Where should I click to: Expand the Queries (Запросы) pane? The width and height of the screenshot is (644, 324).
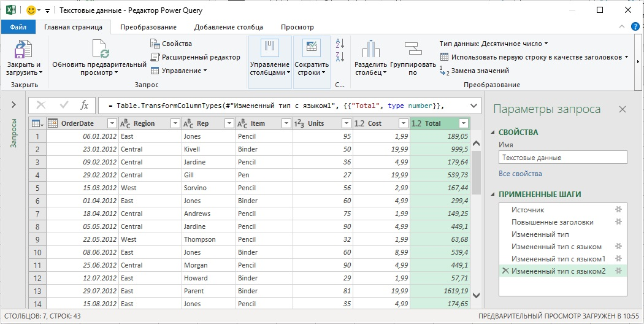13,105
